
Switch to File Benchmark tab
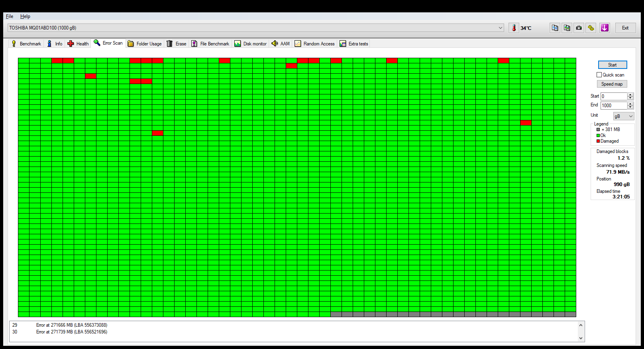pyautogui.click(x=210, y=44)
